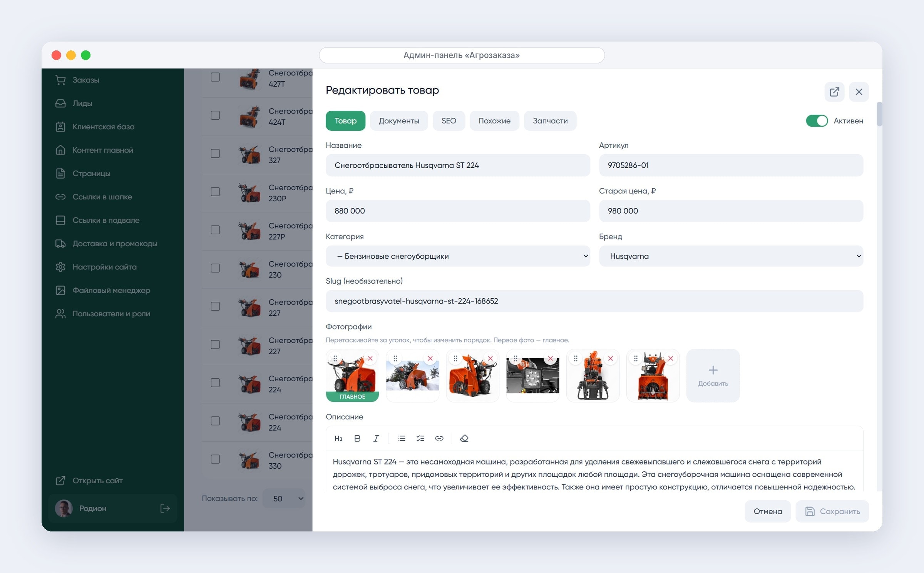Remove the sixth front-view photo
Viewport: 924px width, 573px height.
[x=670, y=358]
